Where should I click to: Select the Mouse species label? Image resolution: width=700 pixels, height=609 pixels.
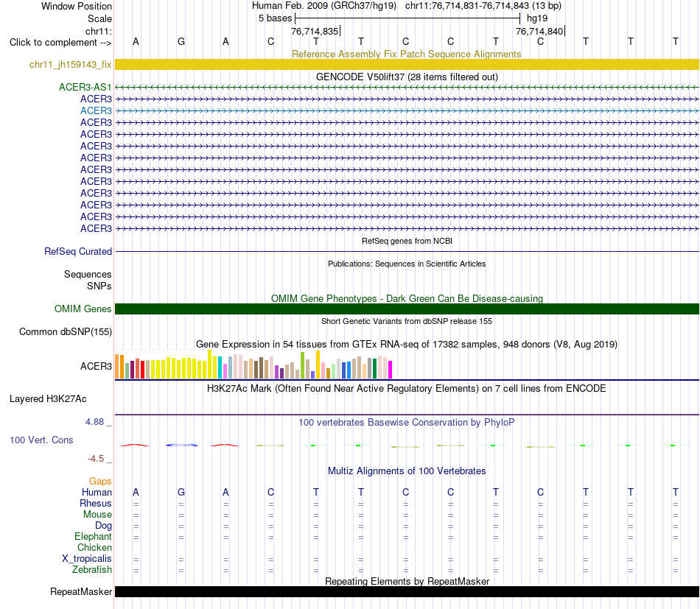coord(97,515)
